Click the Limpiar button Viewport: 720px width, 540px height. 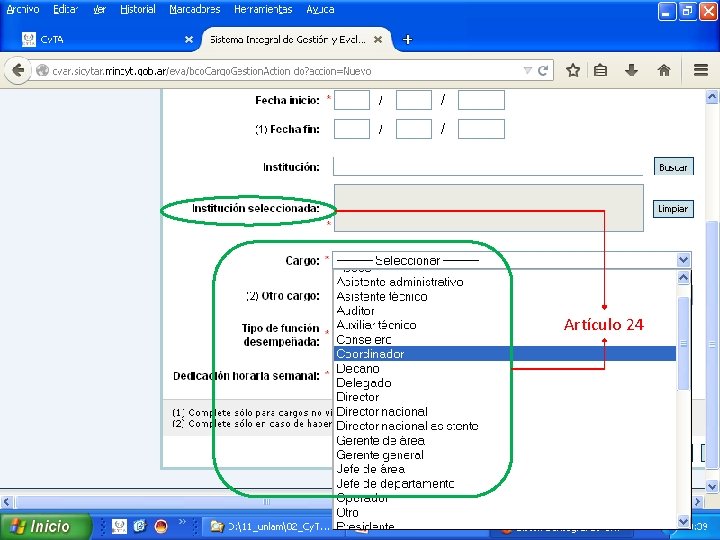click(x=673, y=209)
